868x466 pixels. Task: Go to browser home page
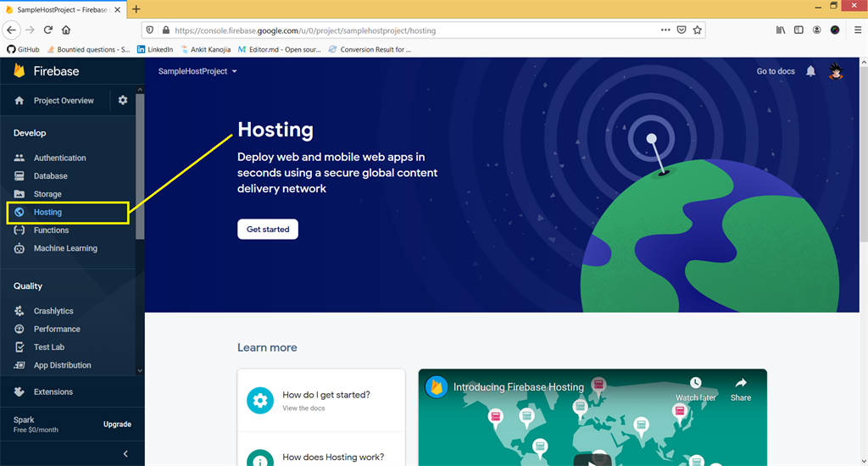[66, 30]
